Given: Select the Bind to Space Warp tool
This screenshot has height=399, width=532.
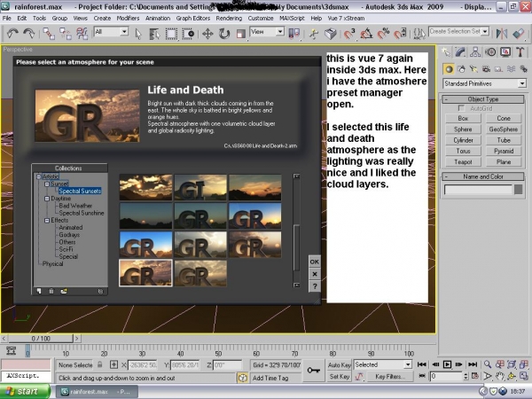Looking at the screenshot, I should click(82, 34).
